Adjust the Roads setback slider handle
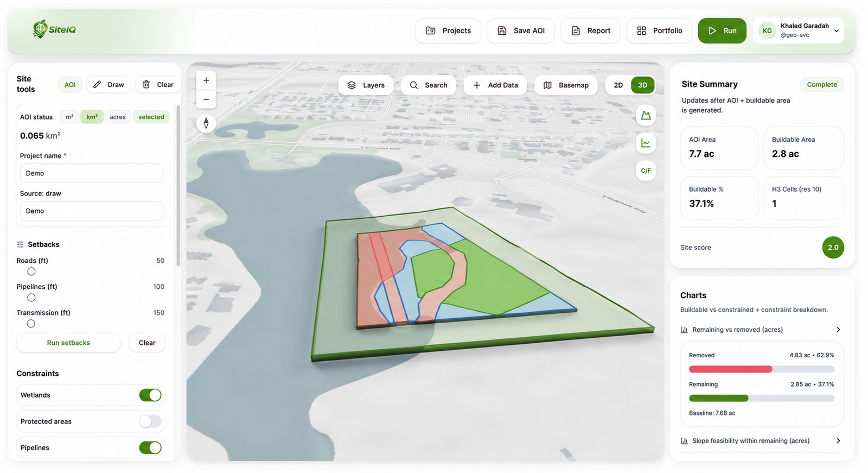This screenshot has width=868, height=473. coord(31,272)
